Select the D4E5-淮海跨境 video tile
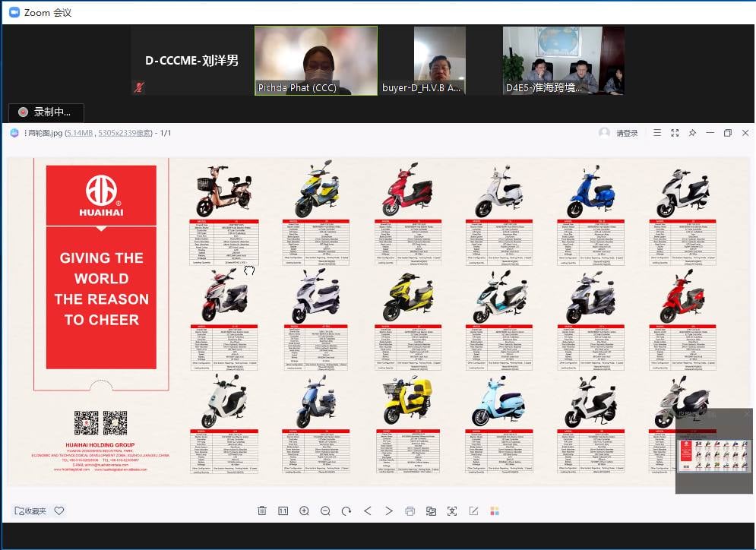 click(x=564, y=61)
